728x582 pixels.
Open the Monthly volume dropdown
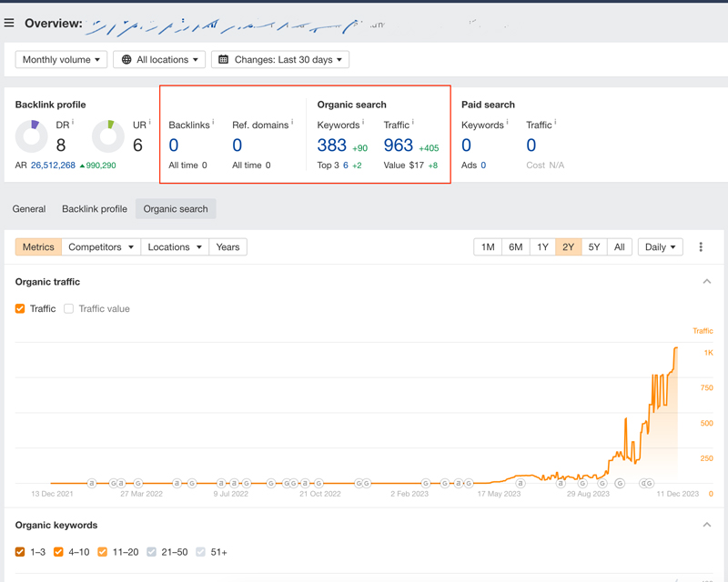[61, 59]
